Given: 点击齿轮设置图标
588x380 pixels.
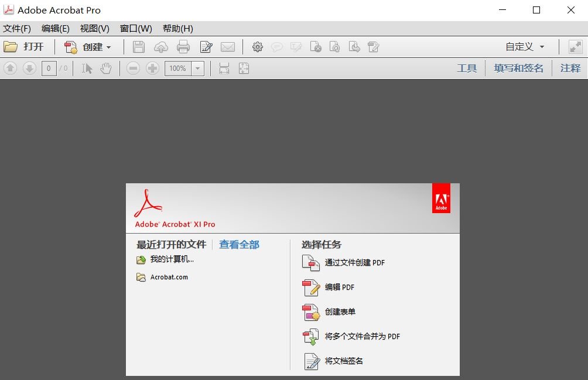Looking at the screenshot, I should pos(257,47).
